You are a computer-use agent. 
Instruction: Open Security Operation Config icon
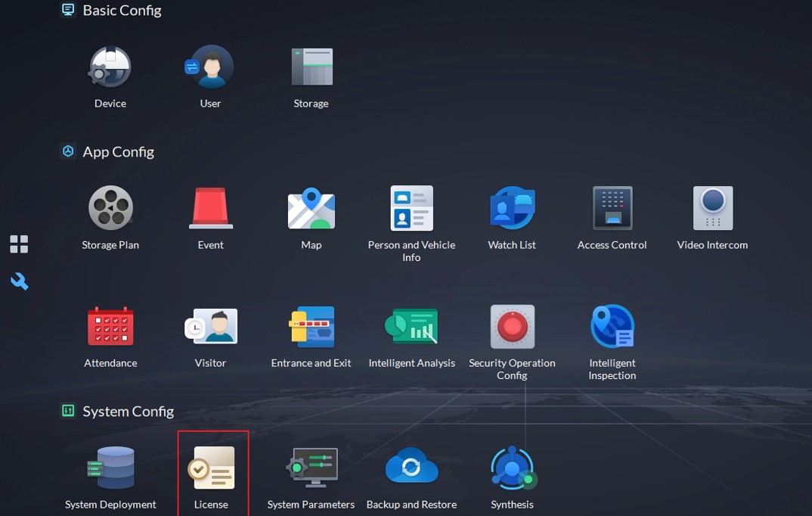pyautogui.click(x=512, y=327)
